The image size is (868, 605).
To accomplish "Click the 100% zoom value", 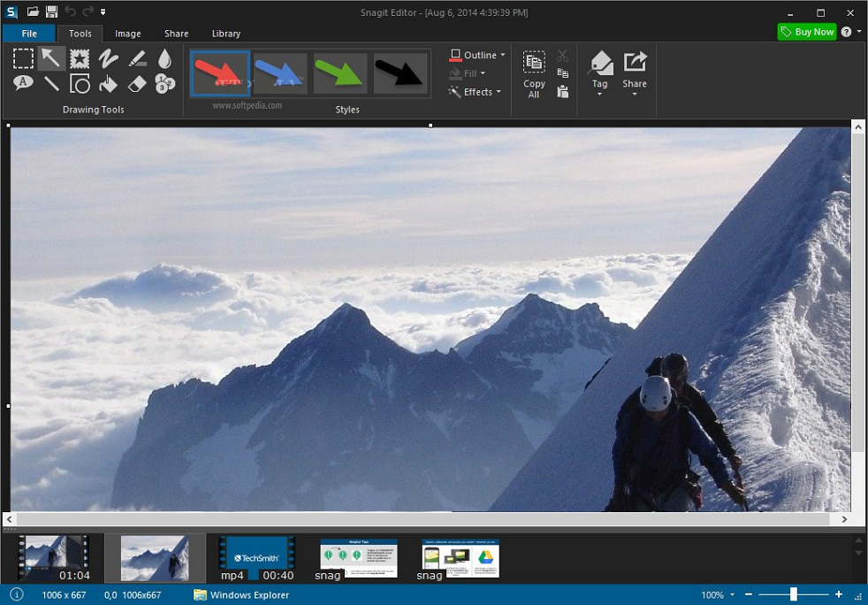I will (712, 595).
